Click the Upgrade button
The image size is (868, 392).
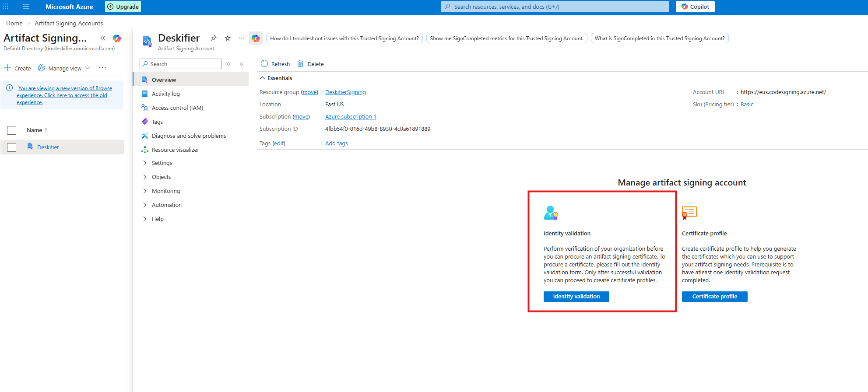[123, 7]
